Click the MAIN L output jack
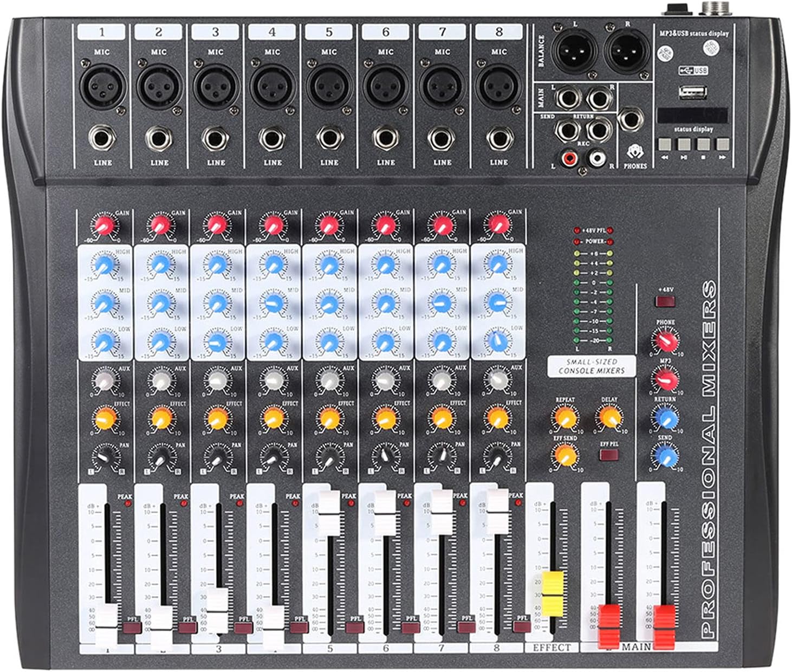The width and height of the screenshot is (792, 672). click(x=568, y=99)
